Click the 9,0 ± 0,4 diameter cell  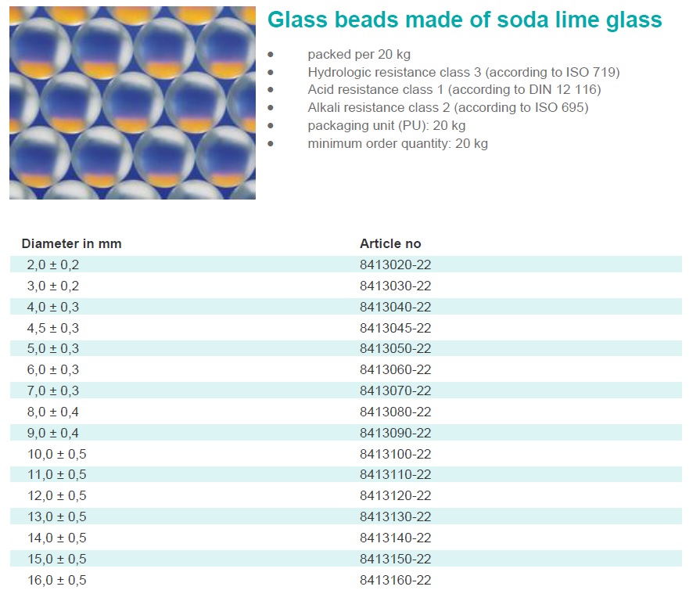click(x=52, y=433)
